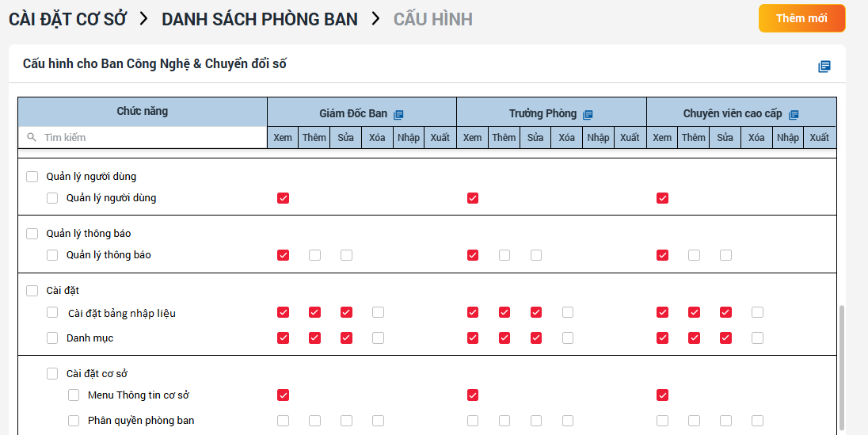
Task: Click the copy icon in the configuration panel header
Action: pyautogui.click(x=824, y=67)
